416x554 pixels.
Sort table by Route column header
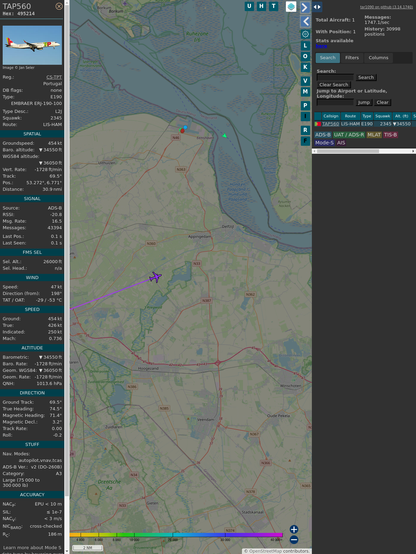point(350,116)
